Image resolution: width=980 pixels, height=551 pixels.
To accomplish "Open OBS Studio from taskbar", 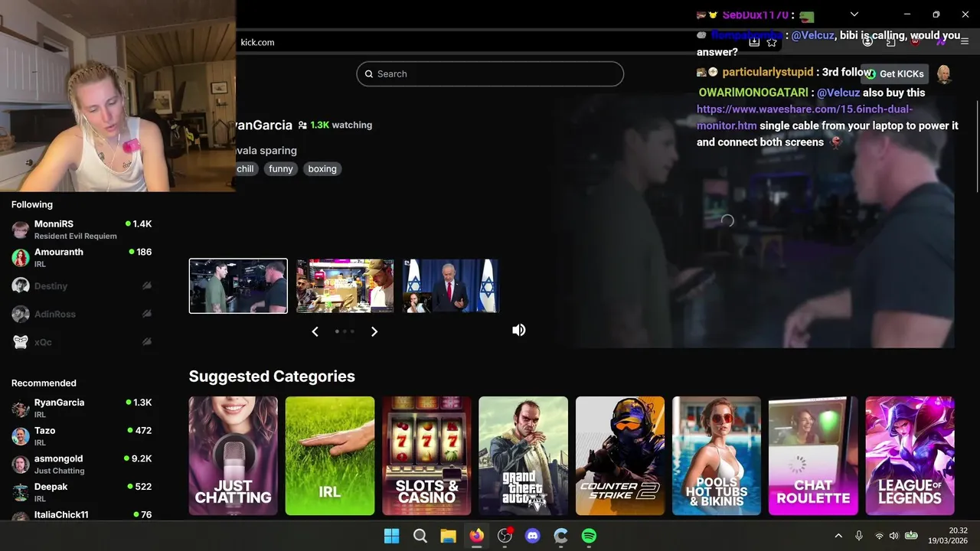I will click(505, 536).
